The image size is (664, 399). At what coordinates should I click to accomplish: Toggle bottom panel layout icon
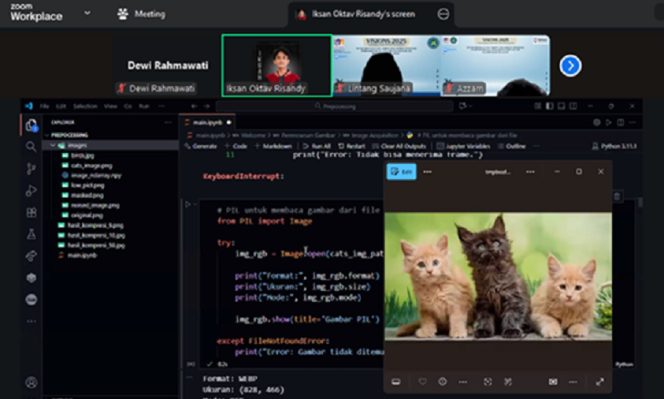click(x=561, y=106)
